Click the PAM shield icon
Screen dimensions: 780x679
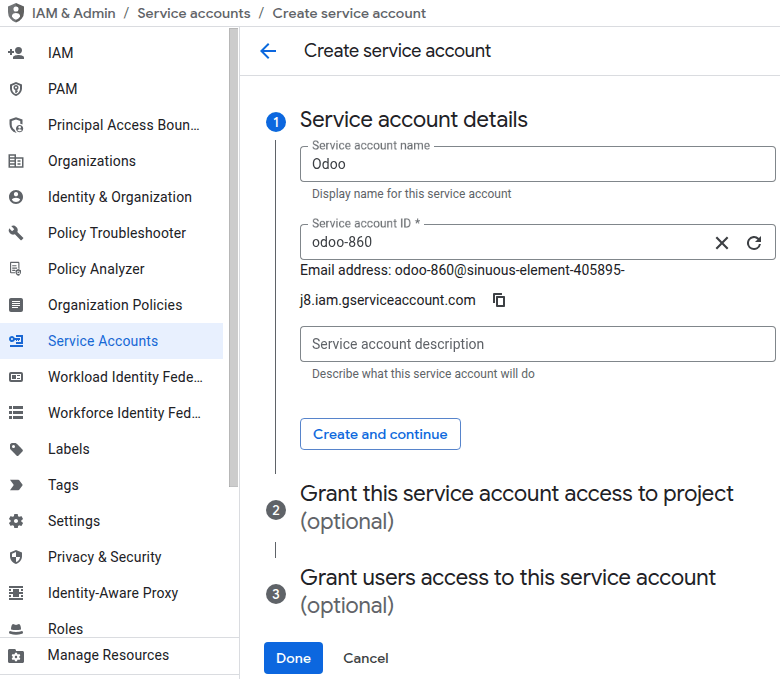(x=16, y=89)
